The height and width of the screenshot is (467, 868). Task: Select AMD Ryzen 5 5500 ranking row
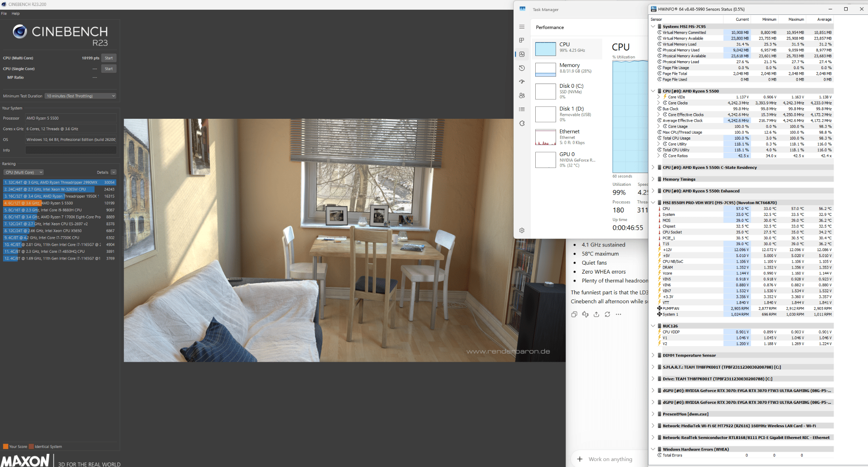pyautogui.click(x=59, y=203)
